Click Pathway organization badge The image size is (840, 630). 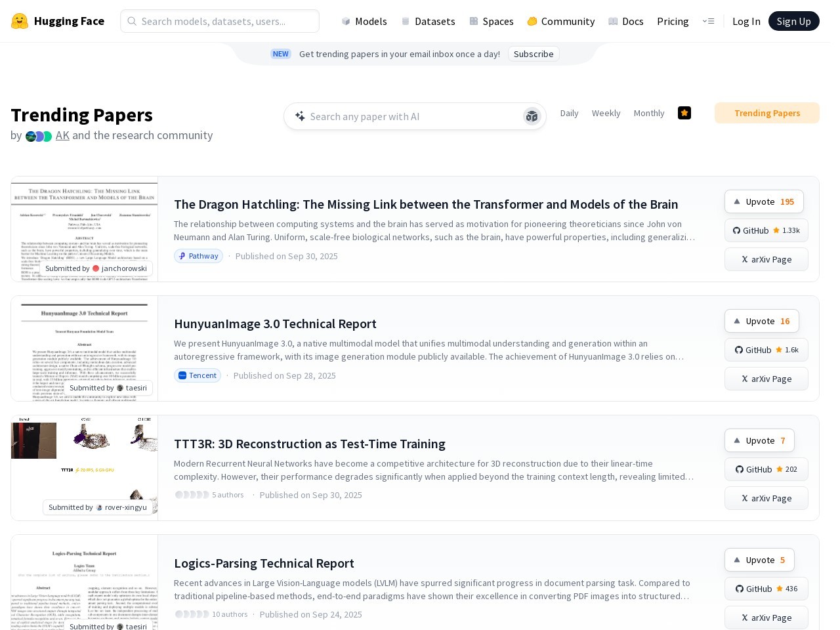198,256
